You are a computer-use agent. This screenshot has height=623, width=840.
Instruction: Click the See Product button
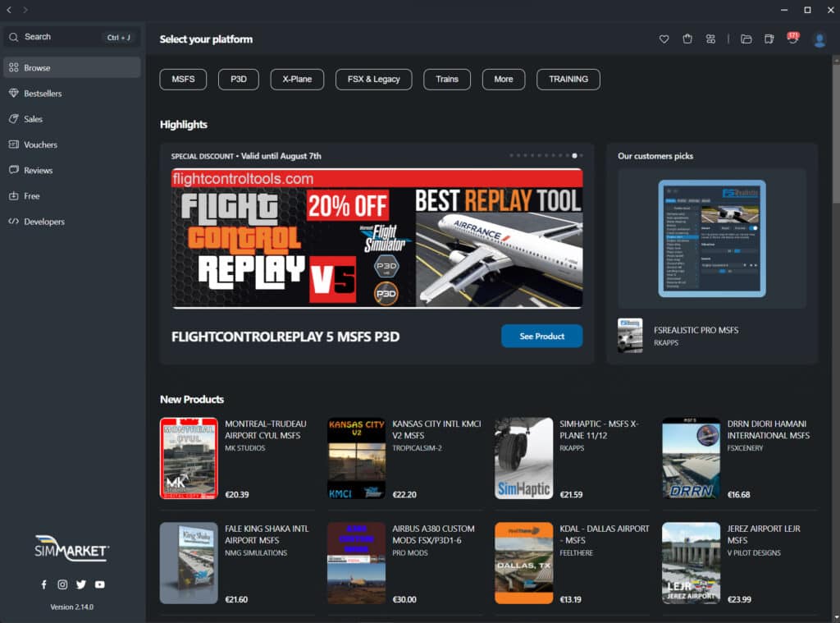[x=541, y=336]
